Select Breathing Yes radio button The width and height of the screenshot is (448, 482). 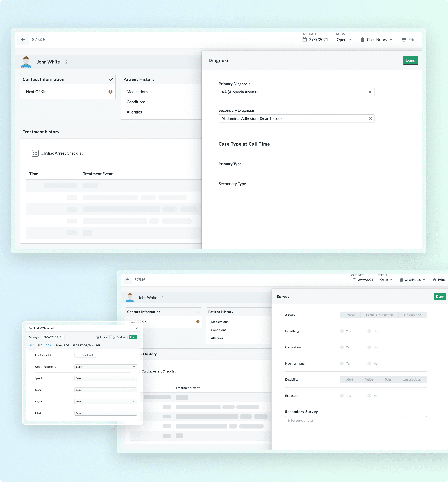coord(342,331)
